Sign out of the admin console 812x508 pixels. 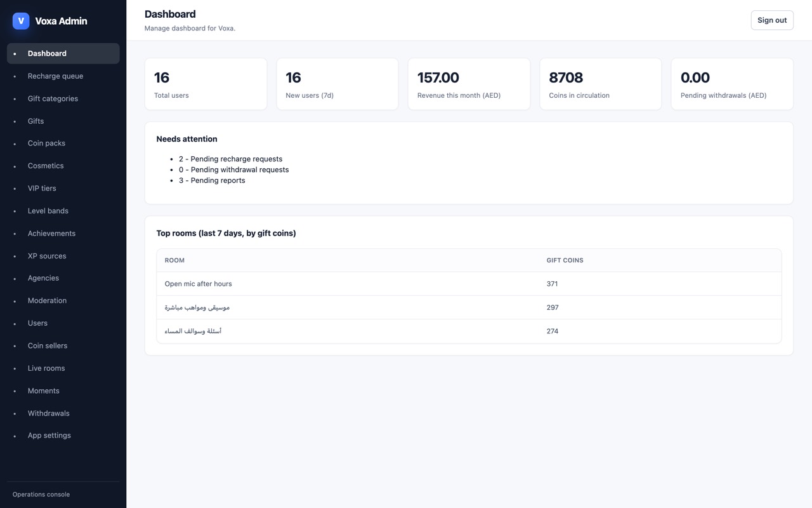click(772, 20)
